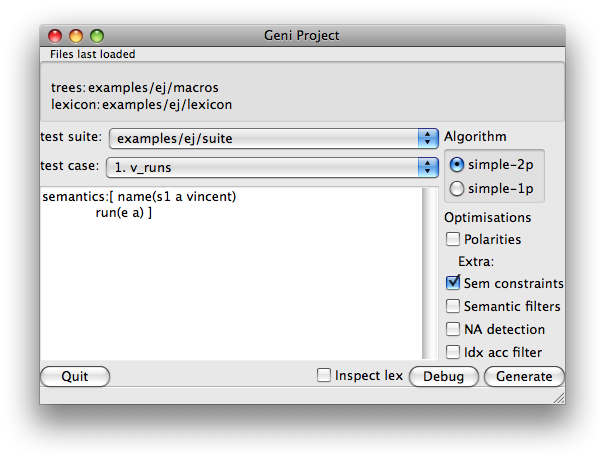Viewport: 605px width, 459px height.
Task: Click the Quit button
Action: tap(75, 376)
